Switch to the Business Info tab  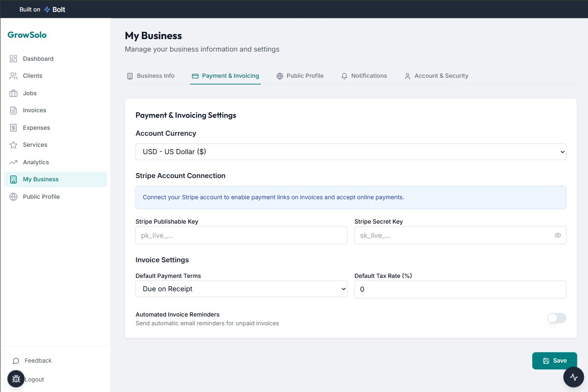coord(151,76)
